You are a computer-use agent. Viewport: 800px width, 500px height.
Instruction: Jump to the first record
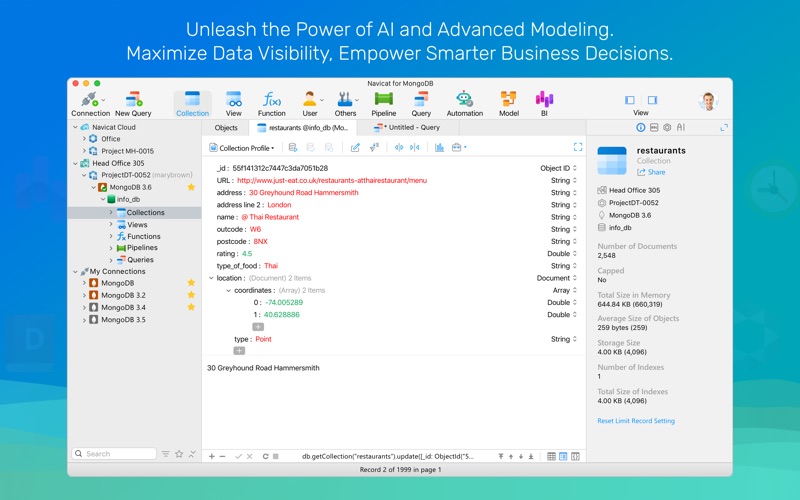501,456
